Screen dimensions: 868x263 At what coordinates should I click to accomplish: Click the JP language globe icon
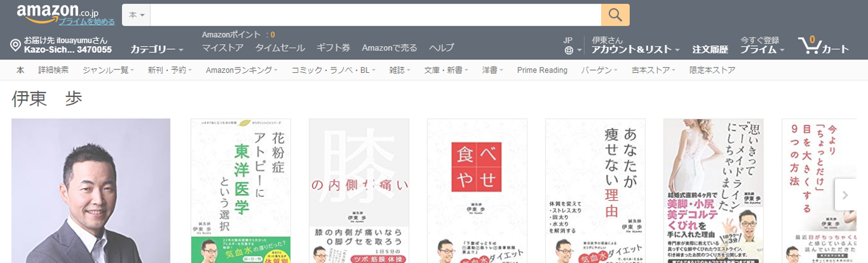pyautogui.click(x=569, y=50)
